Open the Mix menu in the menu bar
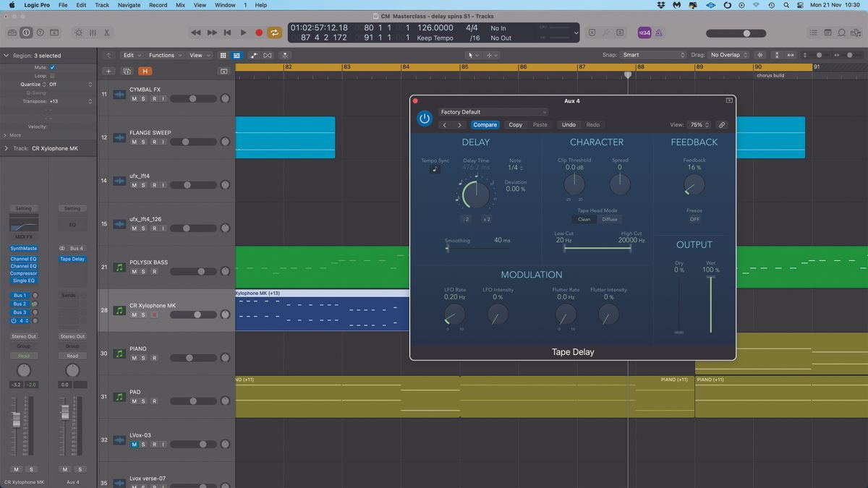 pos(180,5)
